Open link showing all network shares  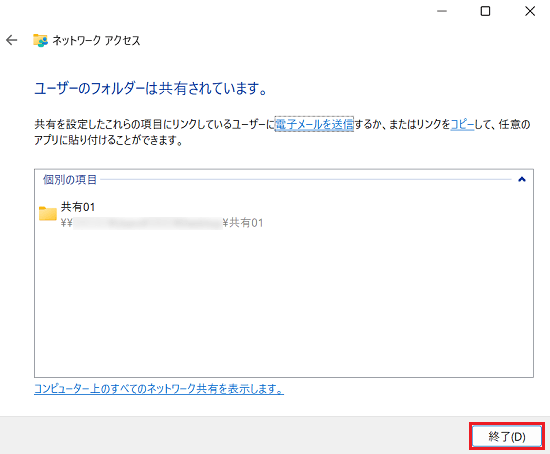(159, 389)
